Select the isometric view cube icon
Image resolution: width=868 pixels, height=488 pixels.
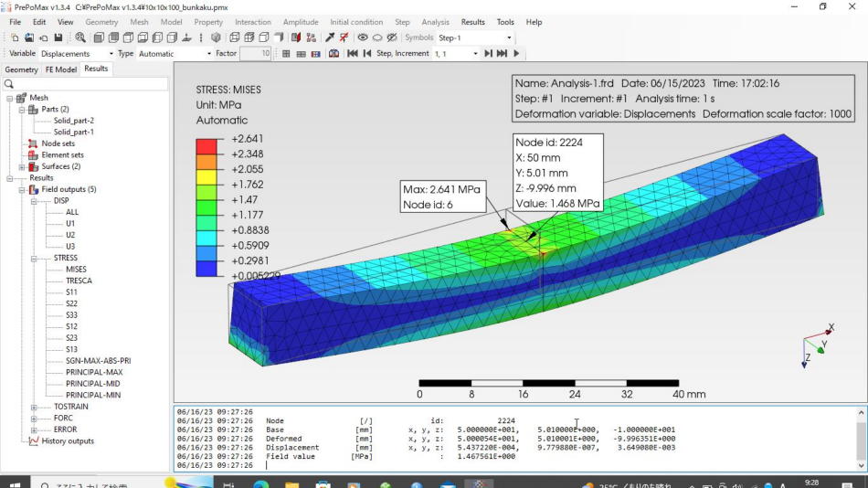[x=216, y=37]
